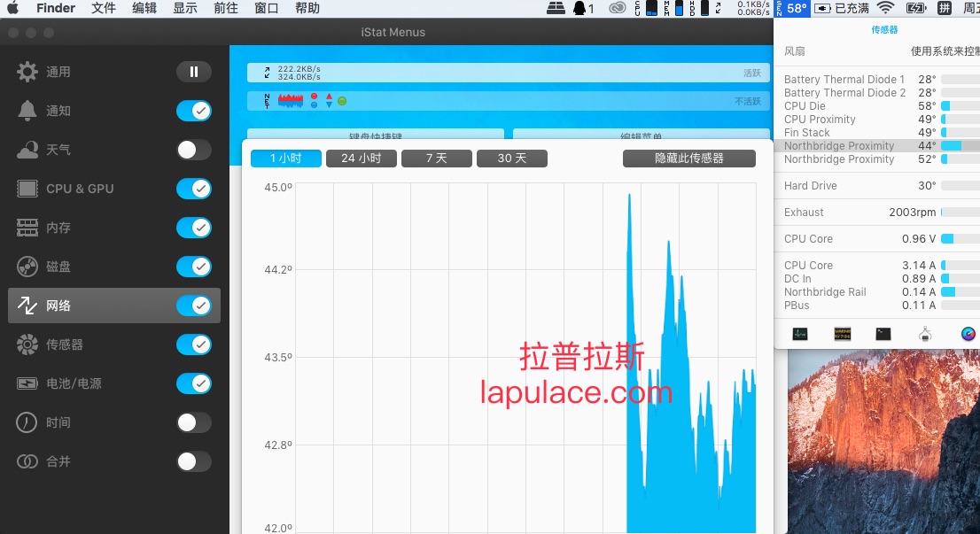The height and width of the screenshot is (534, 980).
Task: Select the Fin Stack sensor row
Action: [x=877, y=133]
